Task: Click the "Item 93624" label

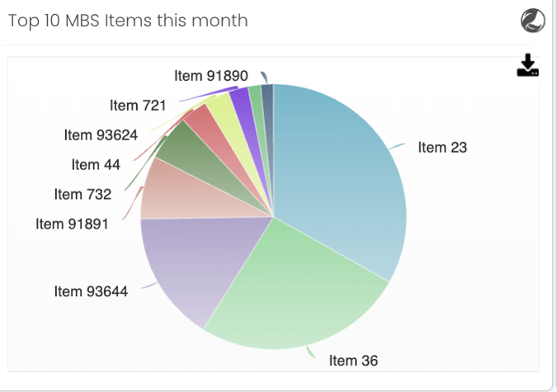Action: point(101,135)
